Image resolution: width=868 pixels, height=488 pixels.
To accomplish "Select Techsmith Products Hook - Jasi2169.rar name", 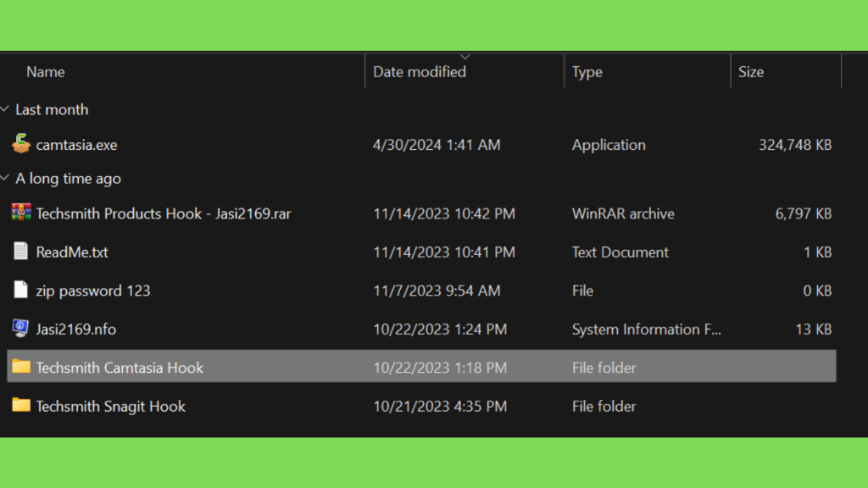I will coord(164,213).
